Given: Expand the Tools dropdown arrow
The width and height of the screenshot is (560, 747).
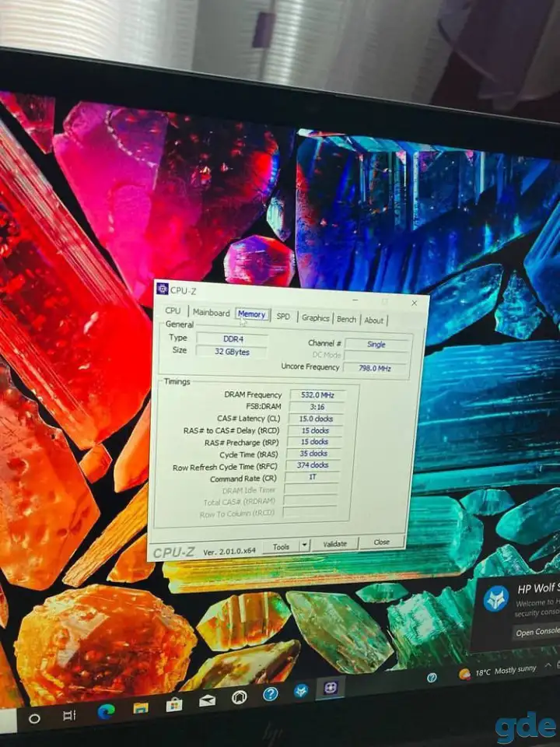Looking at the screenshot, I should pyautogui.click(x=305, y=545).
